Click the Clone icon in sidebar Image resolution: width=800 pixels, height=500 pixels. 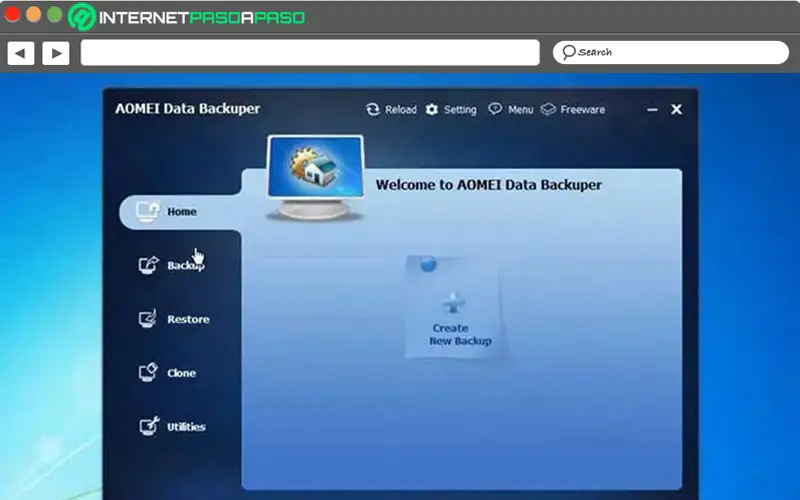click(x=148, y=372)
